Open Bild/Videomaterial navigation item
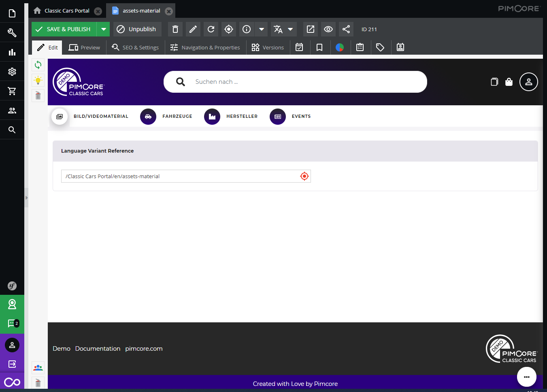547x392 pixels. tap(90, 116)
